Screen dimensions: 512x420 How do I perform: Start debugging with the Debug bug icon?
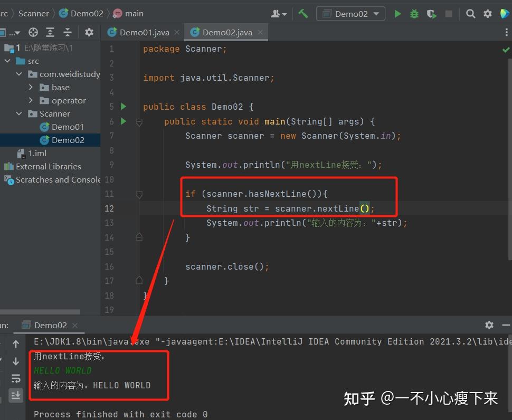(x=414, y=14)
